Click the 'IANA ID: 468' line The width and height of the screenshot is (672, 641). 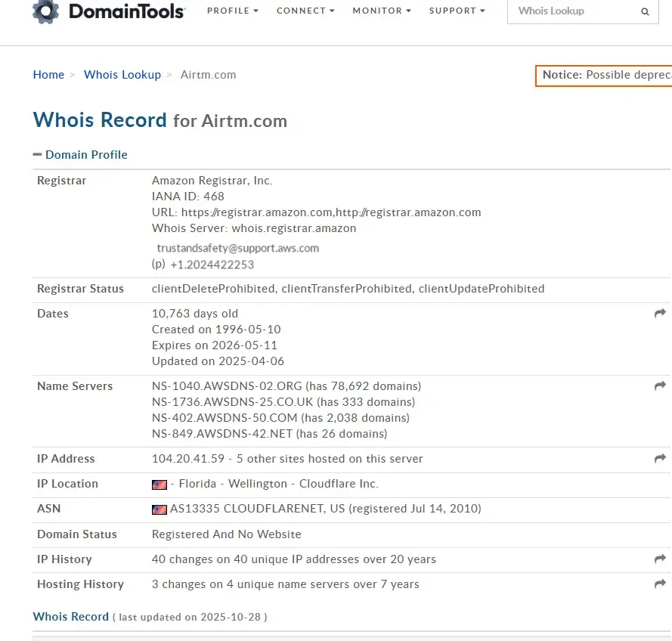coord(187,197)
